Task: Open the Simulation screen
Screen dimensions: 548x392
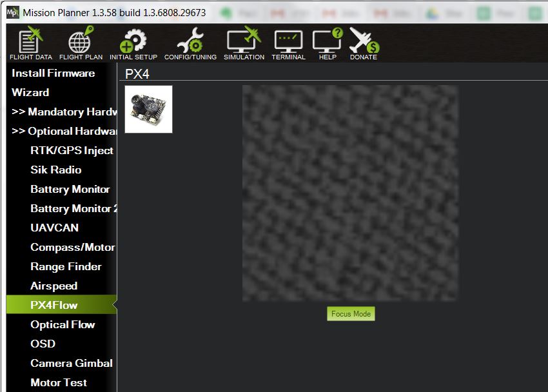Action: point(244,43)
